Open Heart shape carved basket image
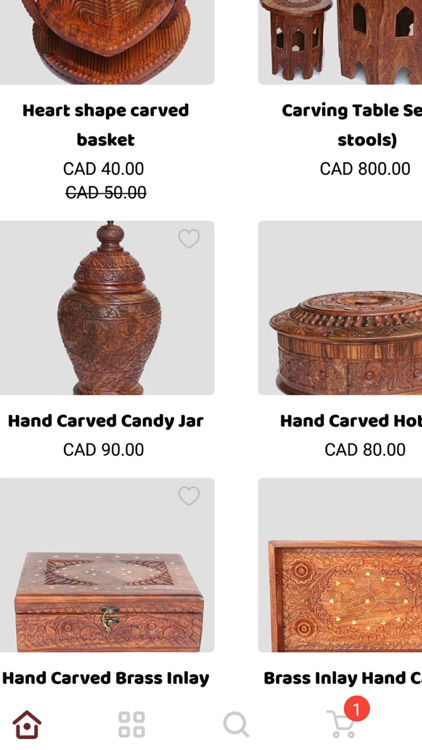This screenshot has width=422, height=750. (107, 42)
